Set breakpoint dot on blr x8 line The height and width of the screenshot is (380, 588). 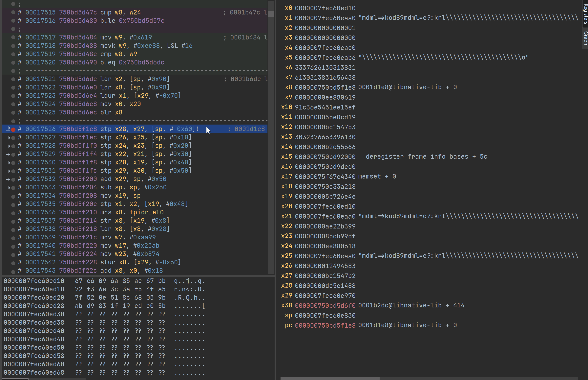click(x=13, y=112)
